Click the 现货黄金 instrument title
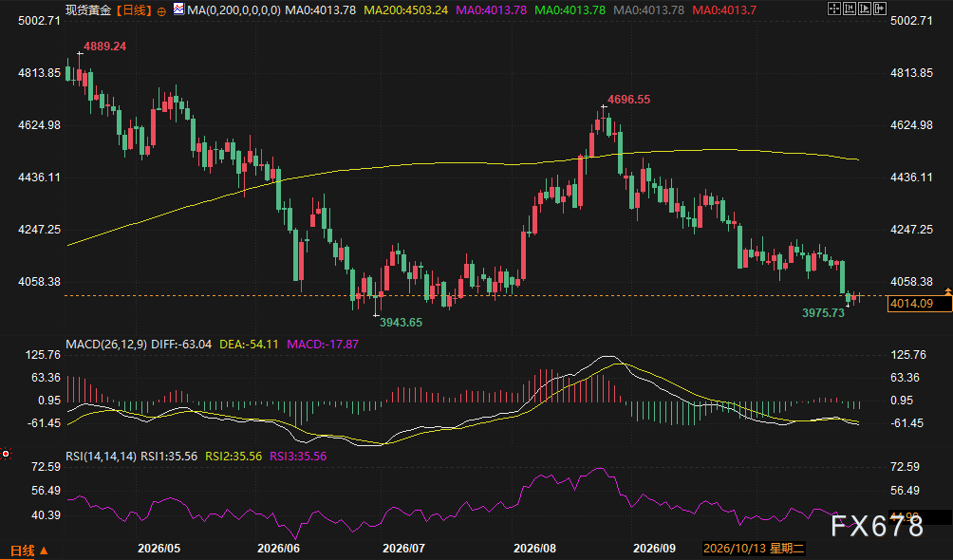 pos(88,10)
